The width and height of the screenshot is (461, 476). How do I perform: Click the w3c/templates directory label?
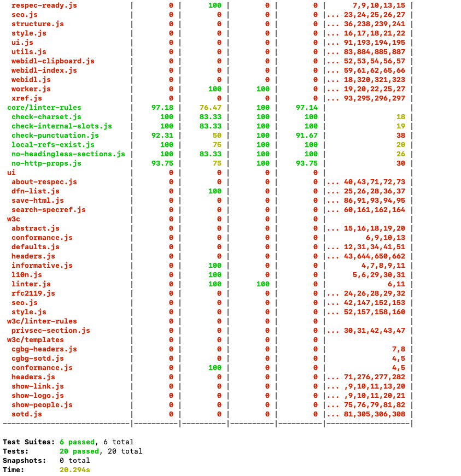35,340
